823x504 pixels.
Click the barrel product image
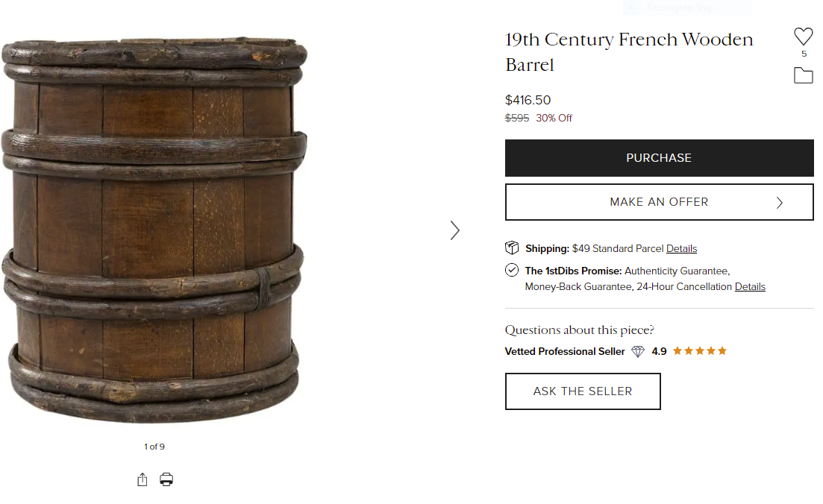click(154, 230)
